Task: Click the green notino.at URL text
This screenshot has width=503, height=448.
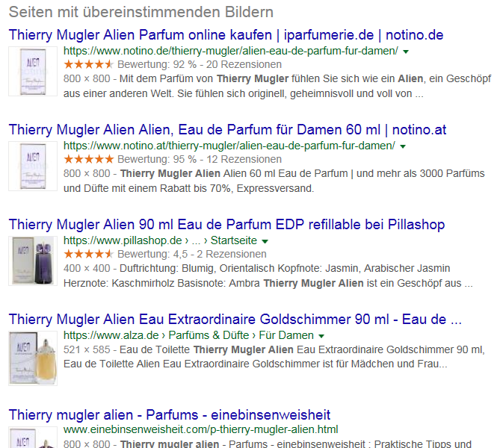Action: point(229,146)
